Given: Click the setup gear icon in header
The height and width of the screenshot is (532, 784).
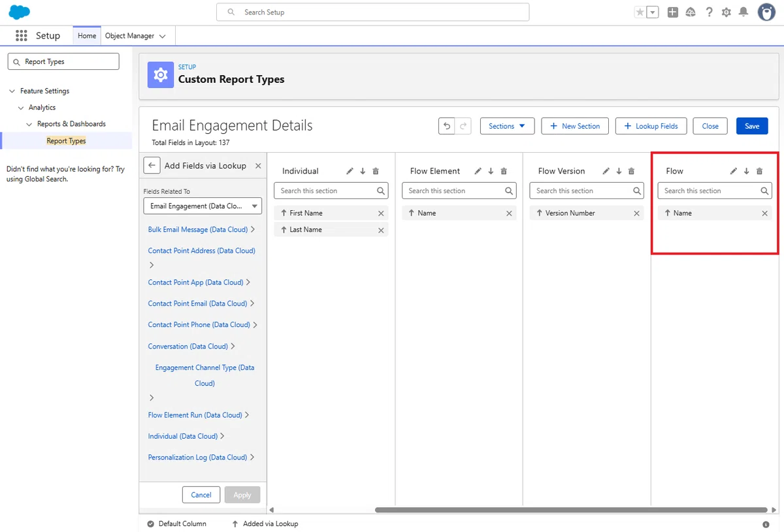Looking at the screenshot, I should click(x=727, y=12).
